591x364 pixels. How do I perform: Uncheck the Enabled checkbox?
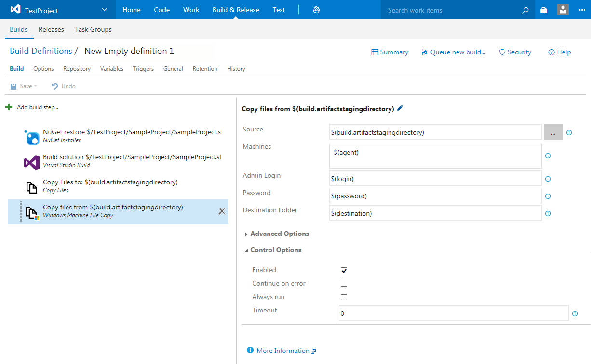pyautogui.click(x=344, y=271)
